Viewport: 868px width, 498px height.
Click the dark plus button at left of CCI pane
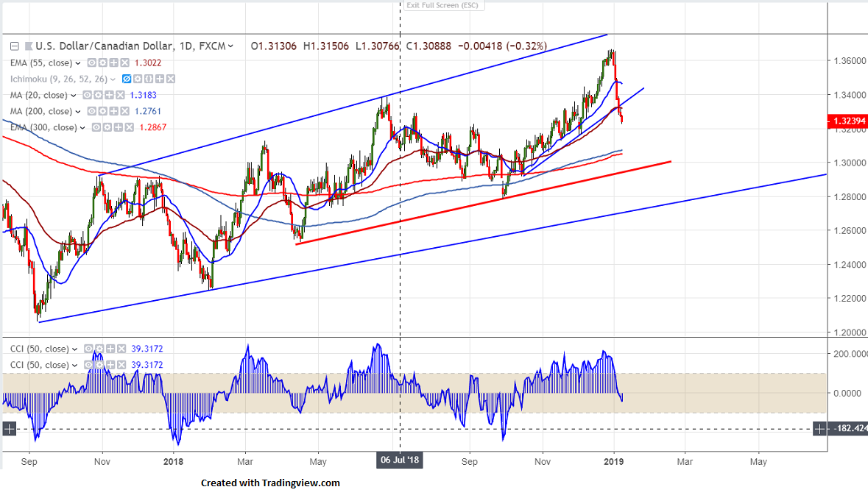[x=10, y=429]
